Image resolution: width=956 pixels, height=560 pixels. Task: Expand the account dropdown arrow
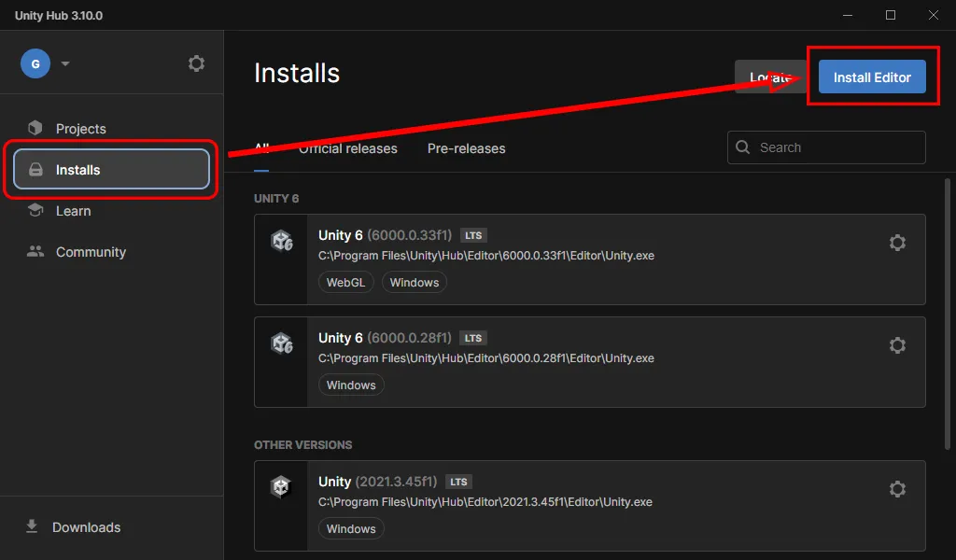pos(65,63)
